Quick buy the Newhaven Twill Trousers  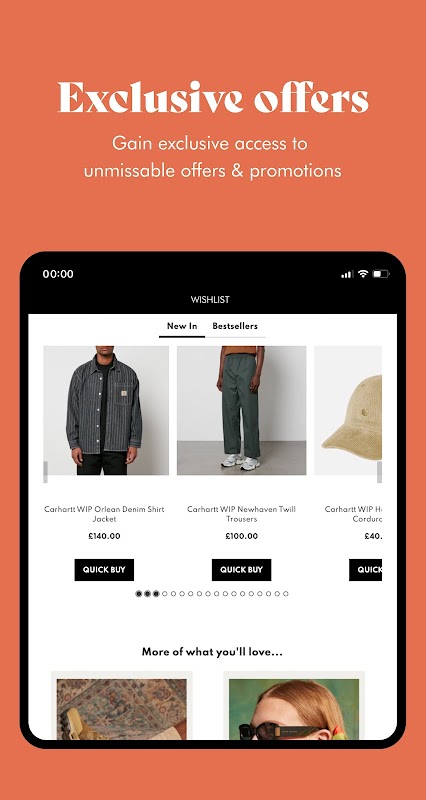click(x=241, y=570)
